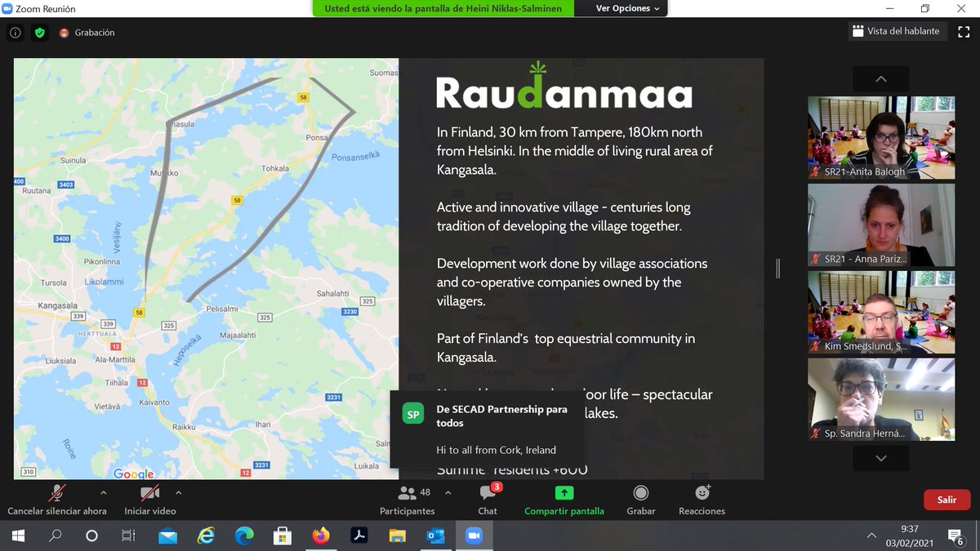Open File Explorer from taskbar
This screenshot has height=551, width=980.
click(x=397, y=535)
